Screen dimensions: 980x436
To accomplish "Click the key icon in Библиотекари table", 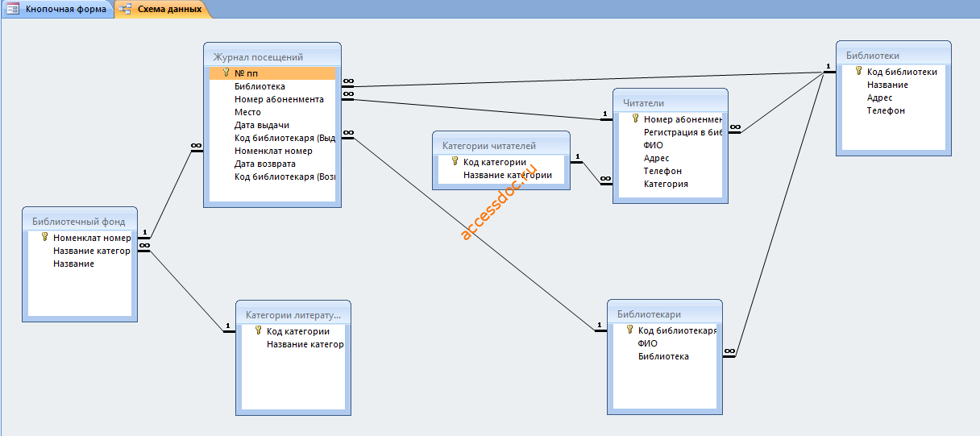I will pyautogui.click(x=629, y=330).
